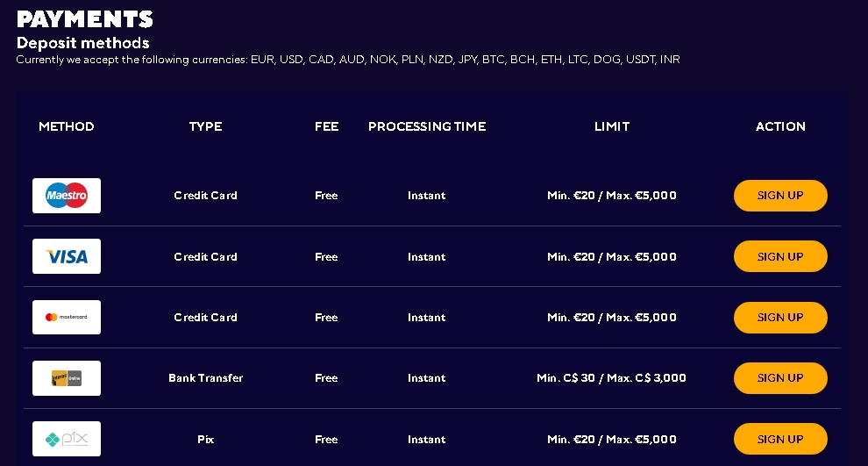Viewport: 868px width, 466px height.
Task: Choose the Mastercard logo
Action: [67, 317]
